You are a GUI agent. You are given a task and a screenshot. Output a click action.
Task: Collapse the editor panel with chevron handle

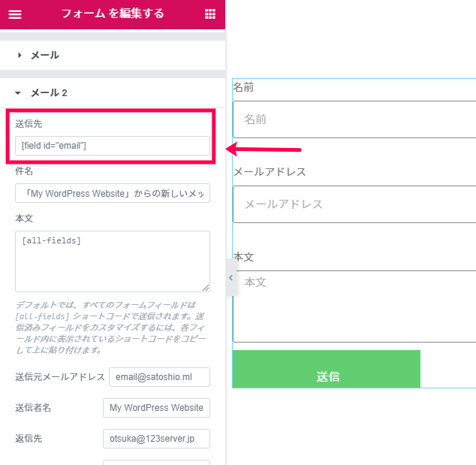[231, 278]
